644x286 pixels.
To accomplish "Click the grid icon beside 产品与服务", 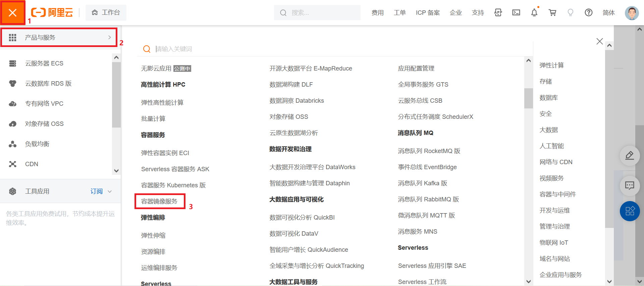I will pos(12,37).
